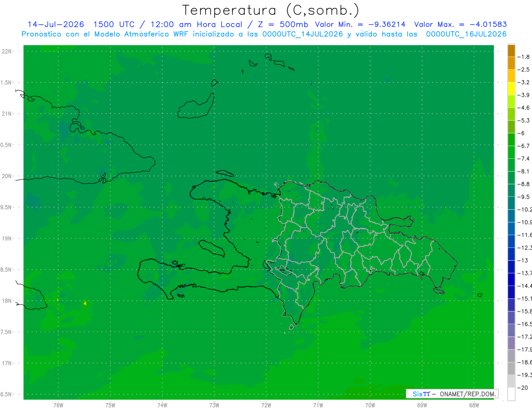Image resolution: width=532 pixels, height=411 pixels.
Task: Select the "Z = 500mb" level label
Action: 283,24
